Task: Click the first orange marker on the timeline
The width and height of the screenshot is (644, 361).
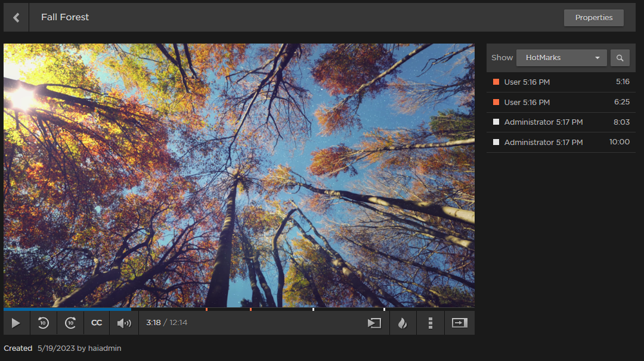Action: [207, 309]
